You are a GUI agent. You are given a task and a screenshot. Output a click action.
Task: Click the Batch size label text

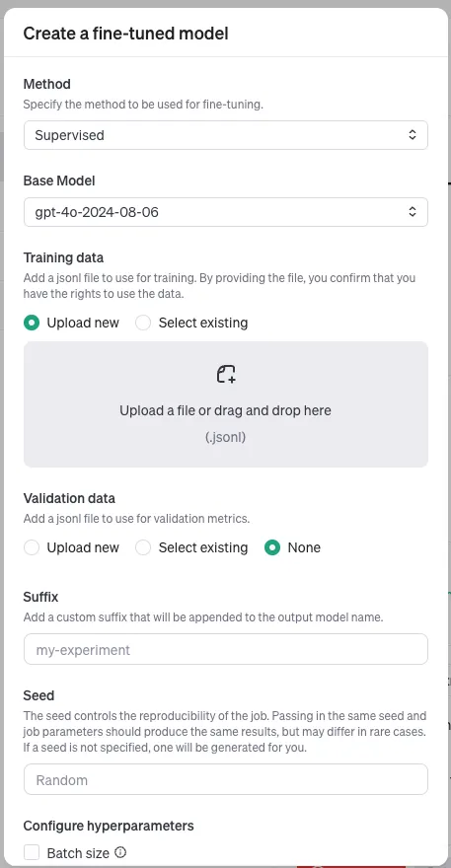tap(78, 853)
